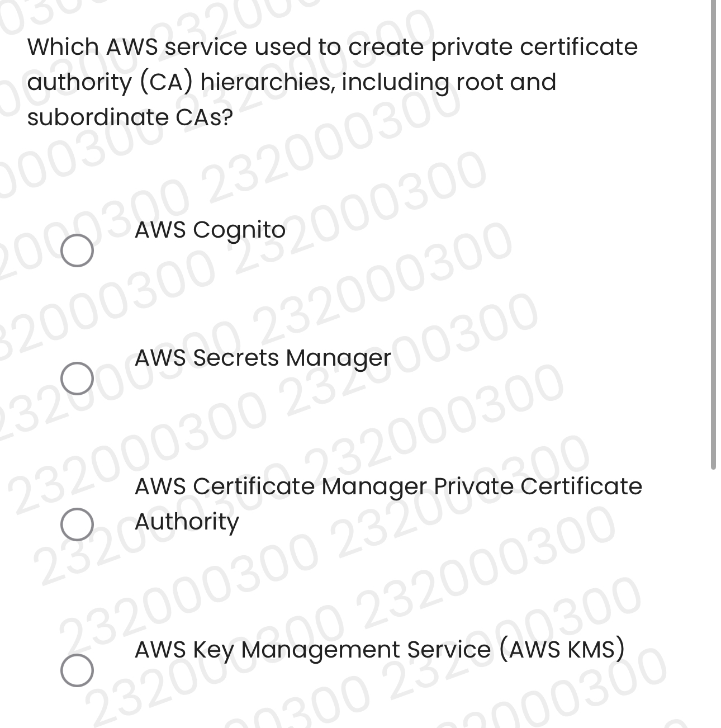Click the AWS KMS answer label
Screen dimensions: 721x728
coord(380,650)
